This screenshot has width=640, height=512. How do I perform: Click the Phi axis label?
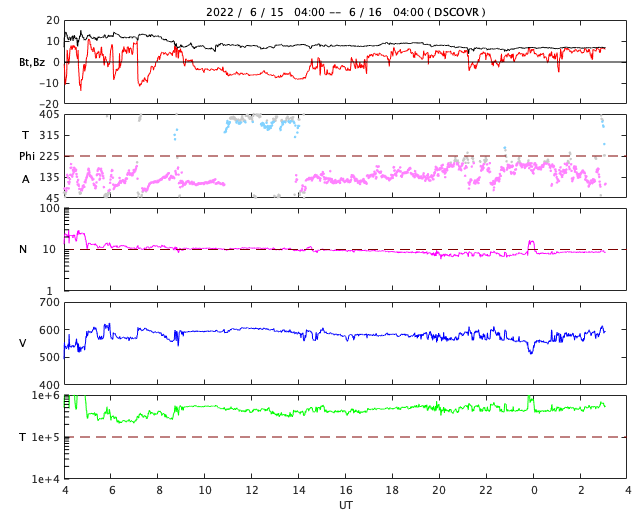pos(27,156)
